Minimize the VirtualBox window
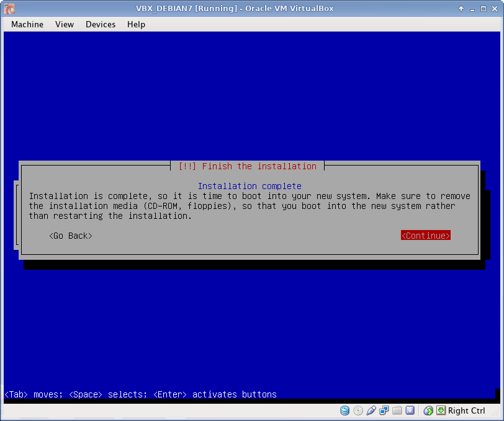 (472, 9)
